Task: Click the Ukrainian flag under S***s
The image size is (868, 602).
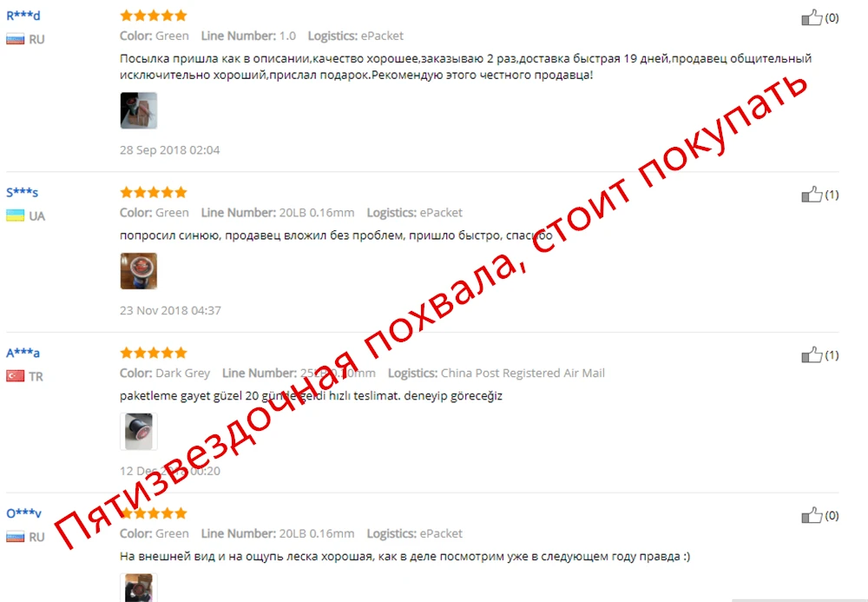Action: click(x=15, y=215)
